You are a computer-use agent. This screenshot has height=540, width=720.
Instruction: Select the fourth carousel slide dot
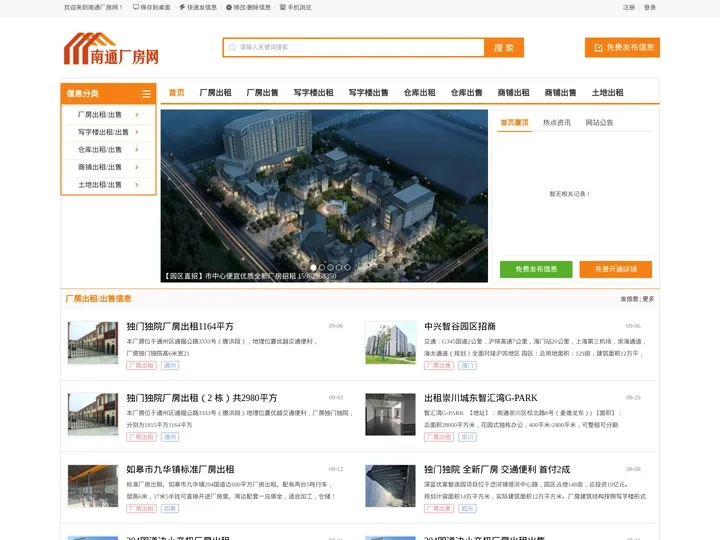[339, 267]
